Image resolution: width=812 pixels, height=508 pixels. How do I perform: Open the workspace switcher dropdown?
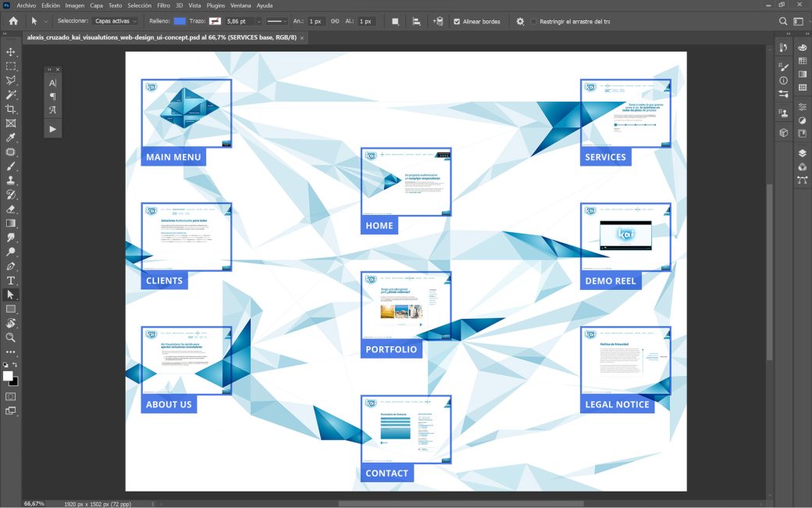[x=799, y=21]
